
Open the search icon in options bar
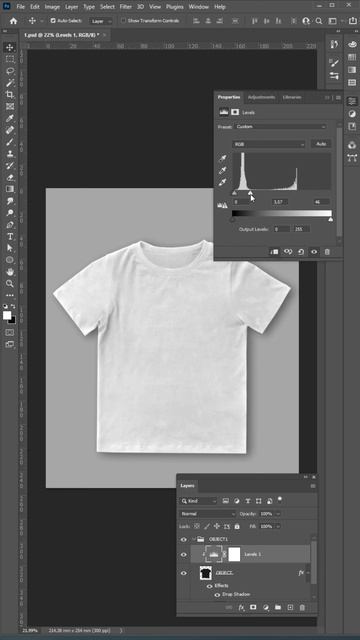319,21
